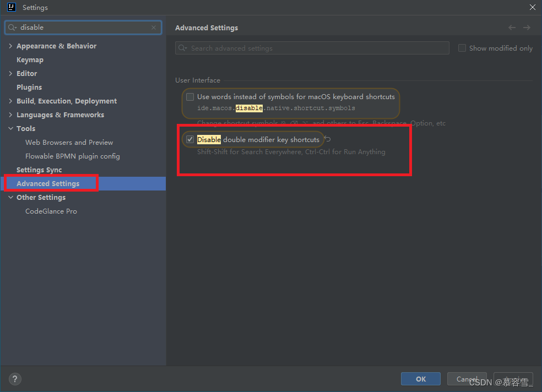Enable 'Show modified only' checkbox

[x=462, y=48]
